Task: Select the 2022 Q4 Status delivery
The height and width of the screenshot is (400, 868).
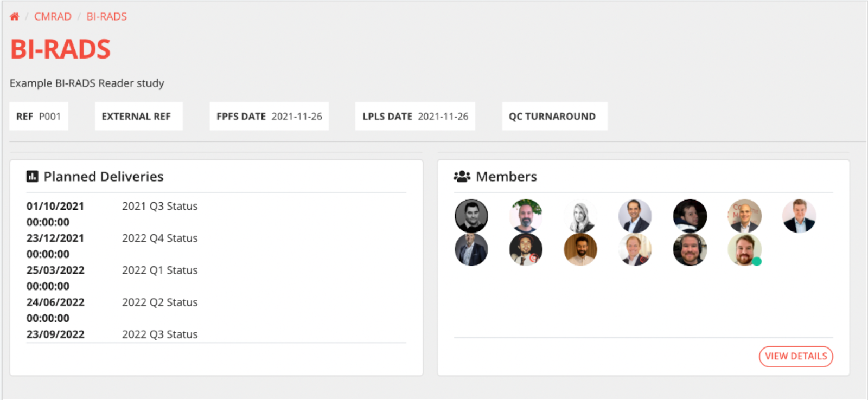Action: tap(159, 238)
